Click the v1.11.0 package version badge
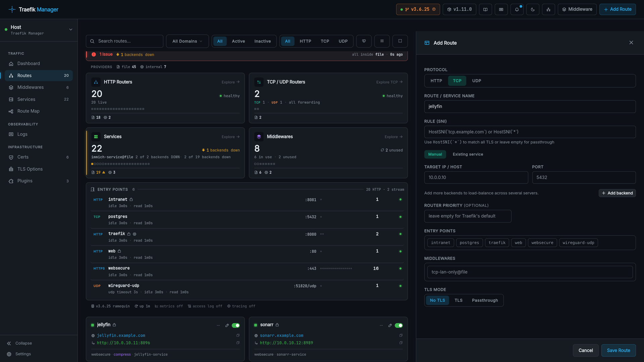Image resolution: width=644 pixels, height=362 pixels. [460, 9]
